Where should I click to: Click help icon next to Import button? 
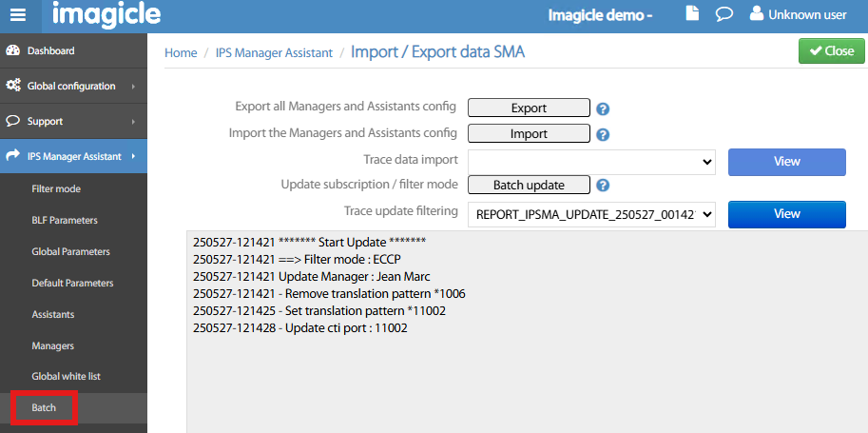pyautogui.click(x=603, y=134)
